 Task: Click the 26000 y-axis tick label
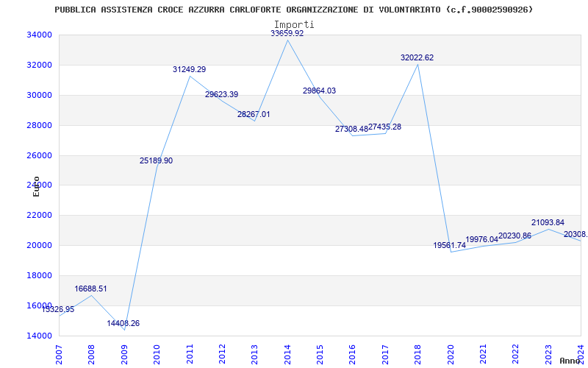pyautogui.click(x=39, y=155)
